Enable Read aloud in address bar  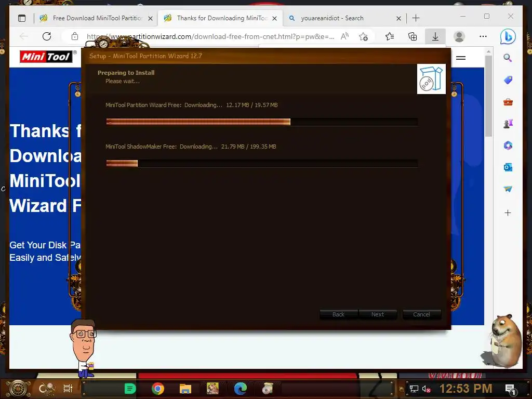coord(345,36)
